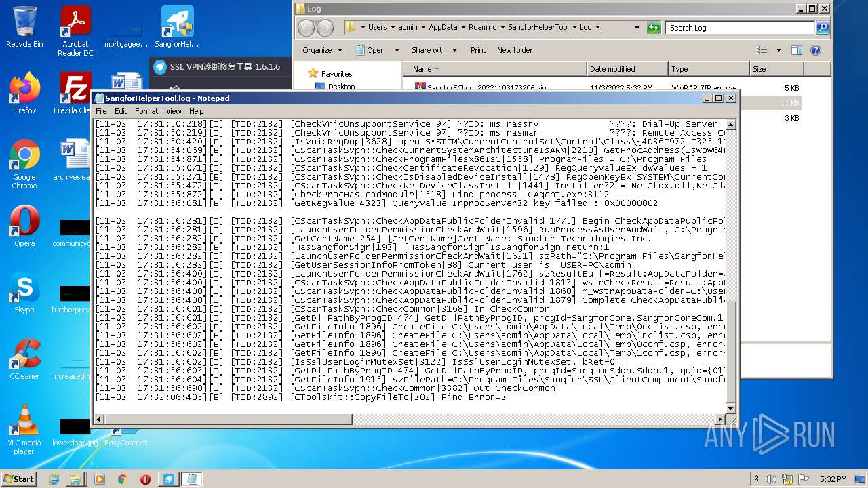Launch VLC media player desktop icon

24,430
